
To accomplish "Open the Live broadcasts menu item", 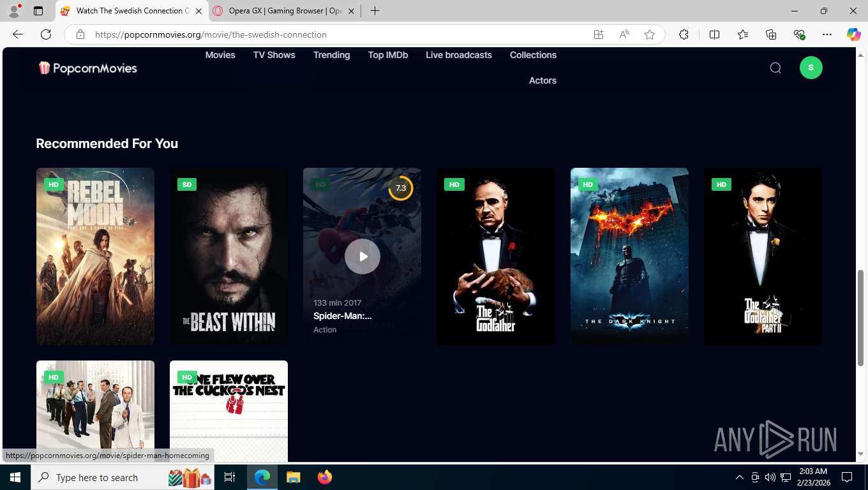I will [x=459, y=55].
